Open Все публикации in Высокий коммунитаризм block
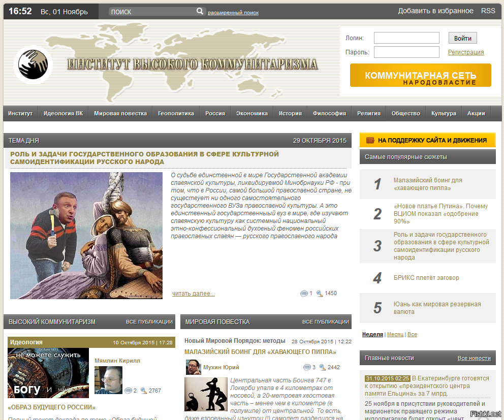This screenshot has width=504, height=420. pyautogui.click(x=149, y=321)
